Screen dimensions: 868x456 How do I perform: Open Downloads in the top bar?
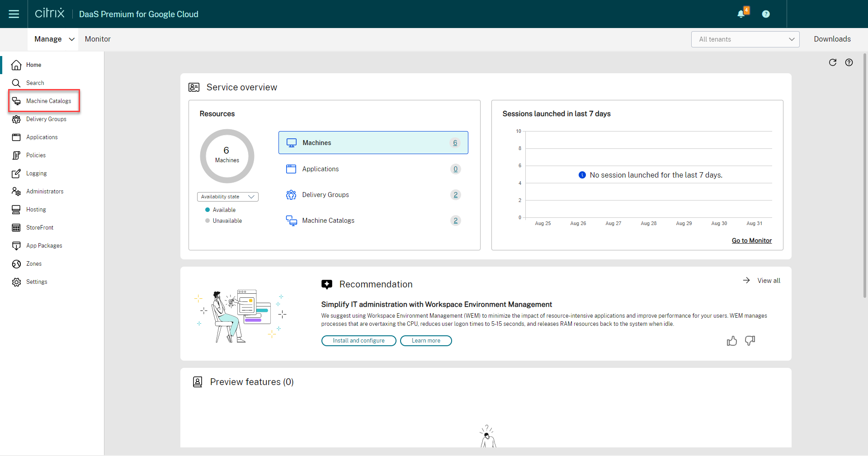click(832, 39)
